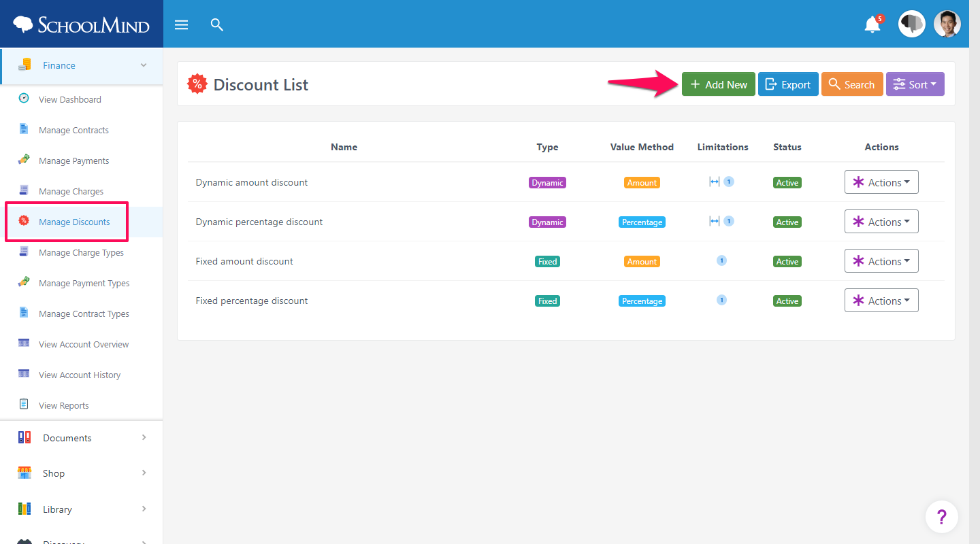This screenshot has height=544, width=980.
Task: Click the Add New button
Action: point(719,84)
